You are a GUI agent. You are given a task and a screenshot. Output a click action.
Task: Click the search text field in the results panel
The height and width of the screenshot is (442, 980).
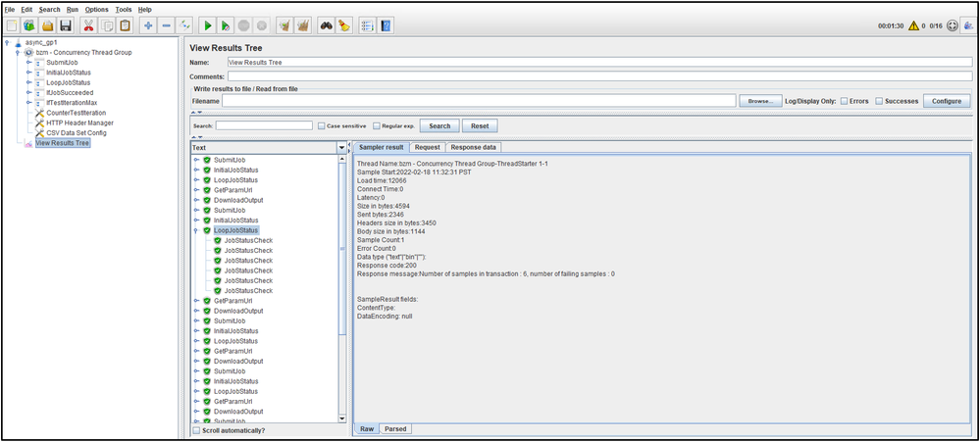[x=264, y=125]
